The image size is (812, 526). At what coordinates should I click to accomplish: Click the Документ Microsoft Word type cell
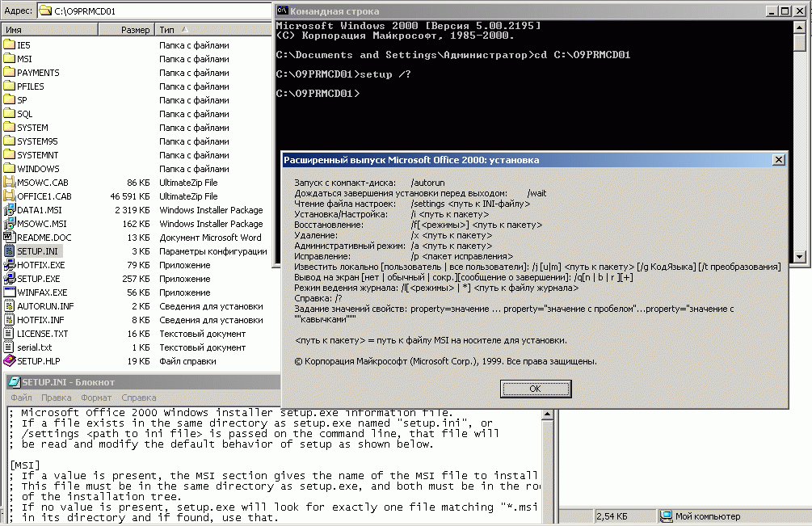click(x=210, y=237)
